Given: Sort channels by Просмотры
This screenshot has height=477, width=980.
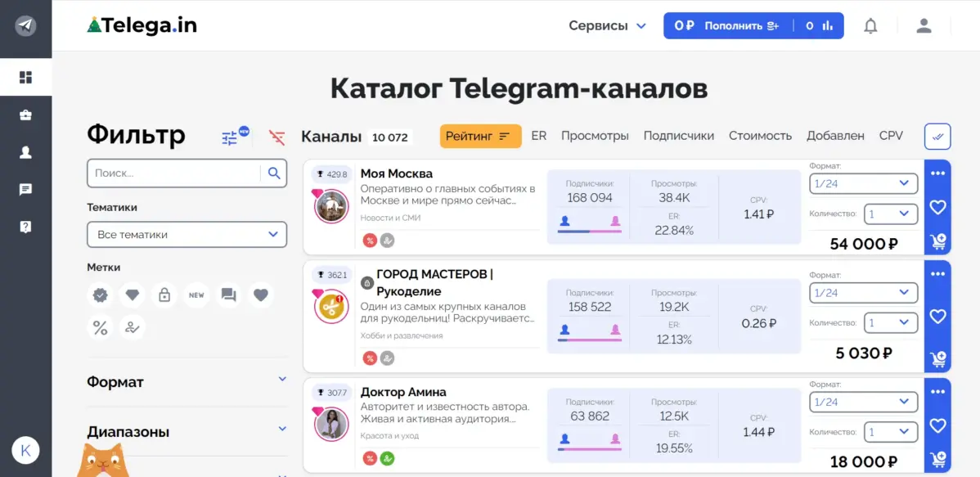Looking at the screenshot, I should [595, 136].
